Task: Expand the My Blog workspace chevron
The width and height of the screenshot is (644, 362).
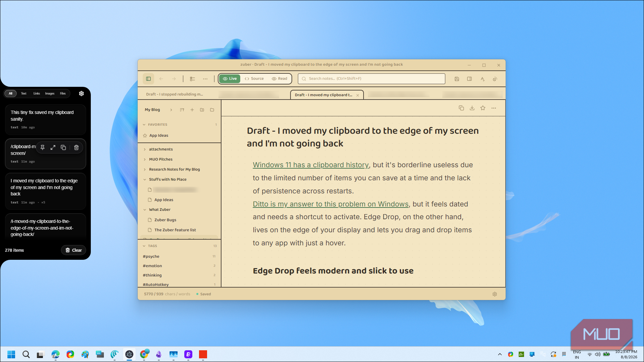Action: tap(171, 110)
